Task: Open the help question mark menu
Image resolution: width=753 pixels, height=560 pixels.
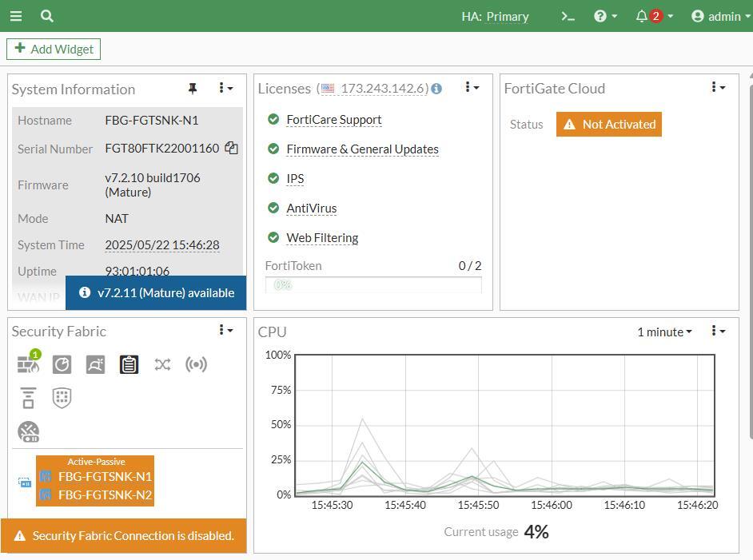Action: click(605, 16)
